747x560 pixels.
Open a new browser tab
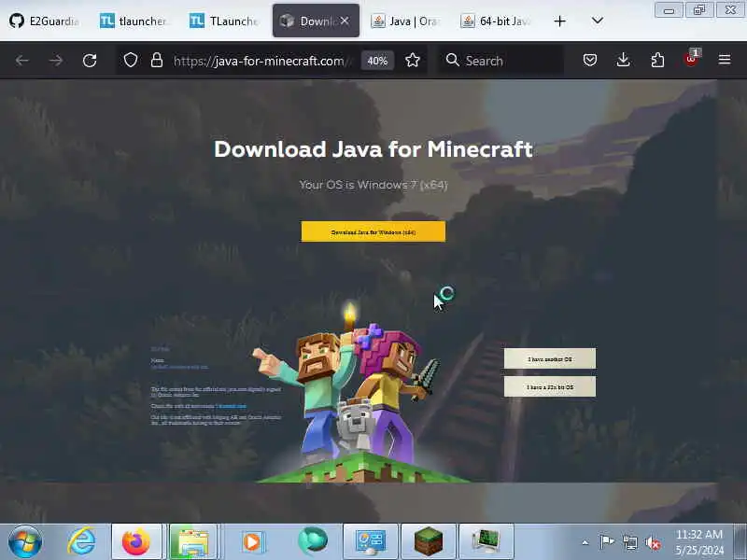[x=559, y=21]
